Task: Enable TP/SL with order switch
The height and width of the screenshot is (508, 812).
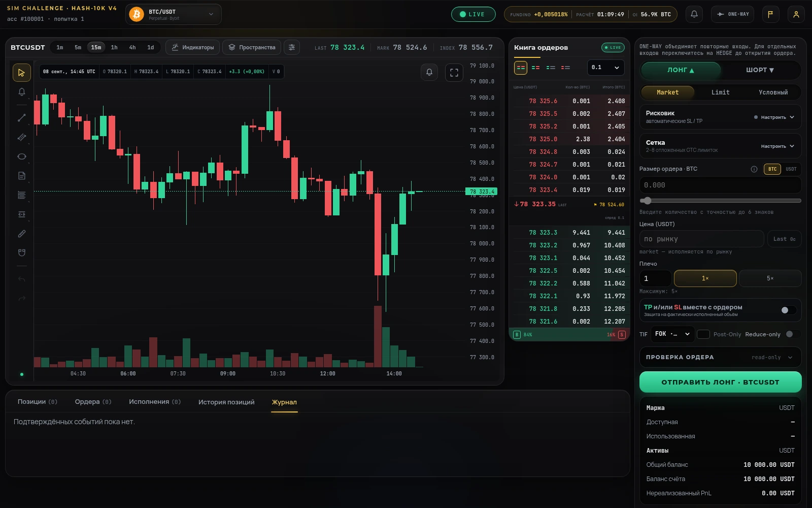Action: 789,310
